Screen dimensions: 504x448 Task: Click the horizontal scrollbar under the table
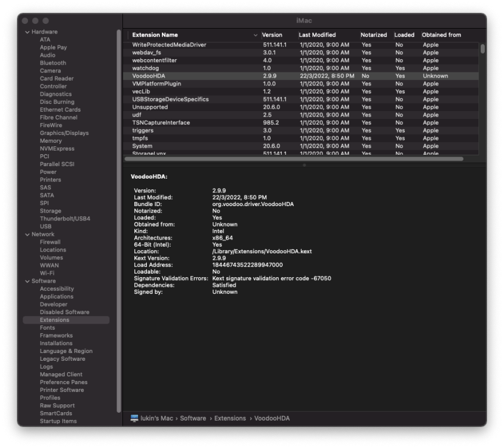click(x=294, y=159)
